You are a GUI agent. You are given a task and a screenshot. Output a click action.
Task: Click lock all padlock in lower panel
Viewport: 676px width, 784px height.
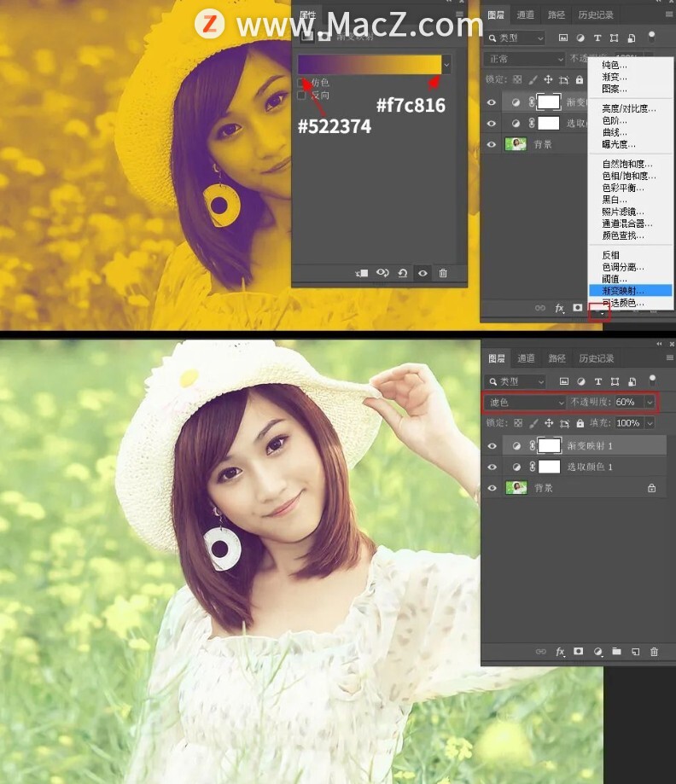(580, 423)
